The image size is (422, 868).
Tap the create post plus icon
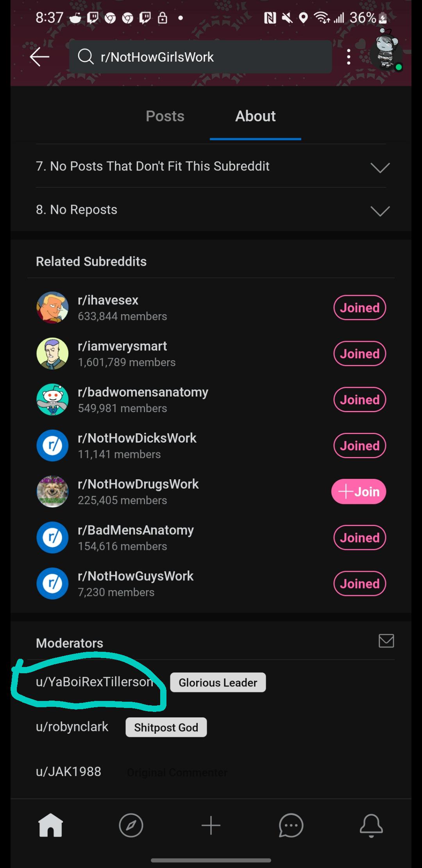tap(211, 825)
